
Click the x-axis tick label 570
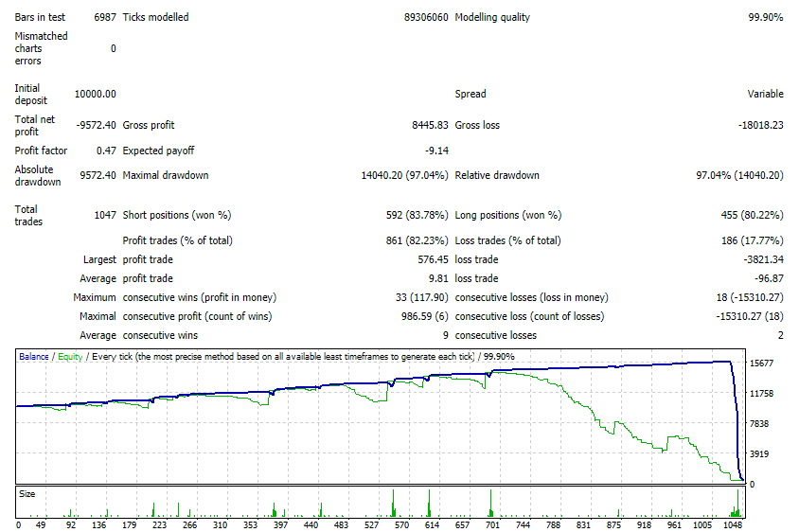[401, 524]
